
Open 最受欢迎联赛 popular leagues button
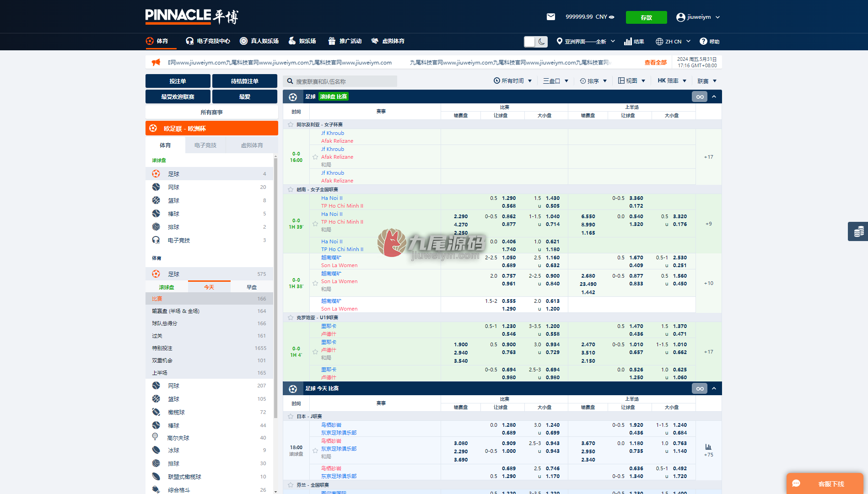(x=178, y=97)
